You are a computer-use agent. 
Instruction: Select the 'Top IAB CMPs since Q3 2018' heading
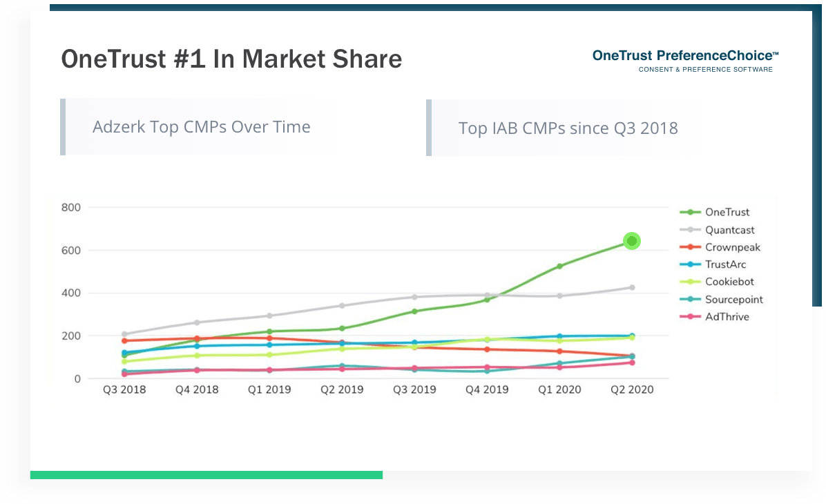[568, 128]
